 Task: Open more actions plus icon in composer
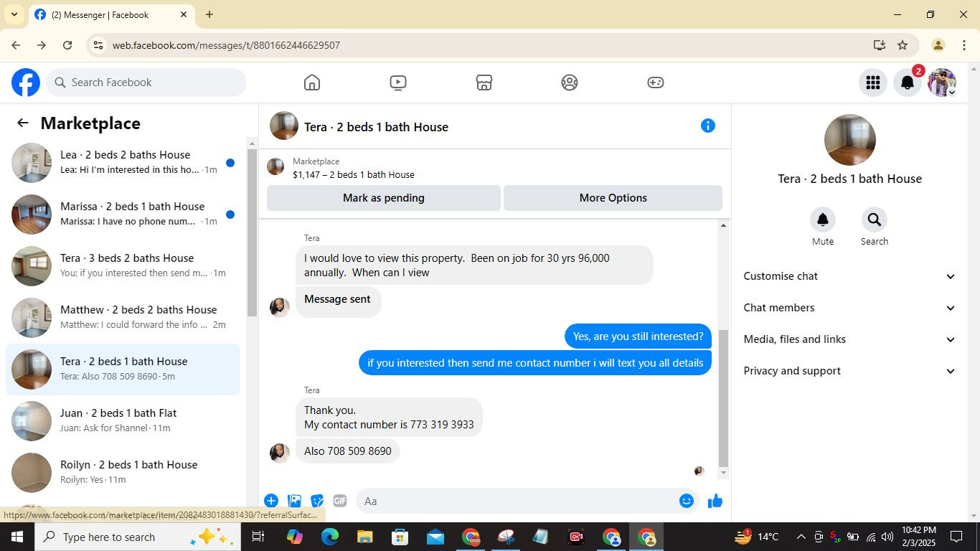tap(271, 501)
